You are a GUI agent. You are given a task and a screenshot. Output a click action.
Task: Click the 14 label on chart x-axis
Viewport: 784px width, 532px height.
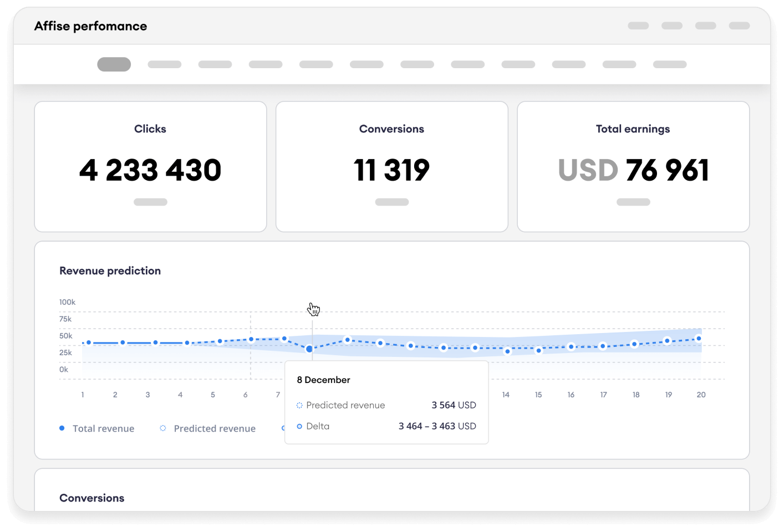pyautogui.click(x=506, y=395)
